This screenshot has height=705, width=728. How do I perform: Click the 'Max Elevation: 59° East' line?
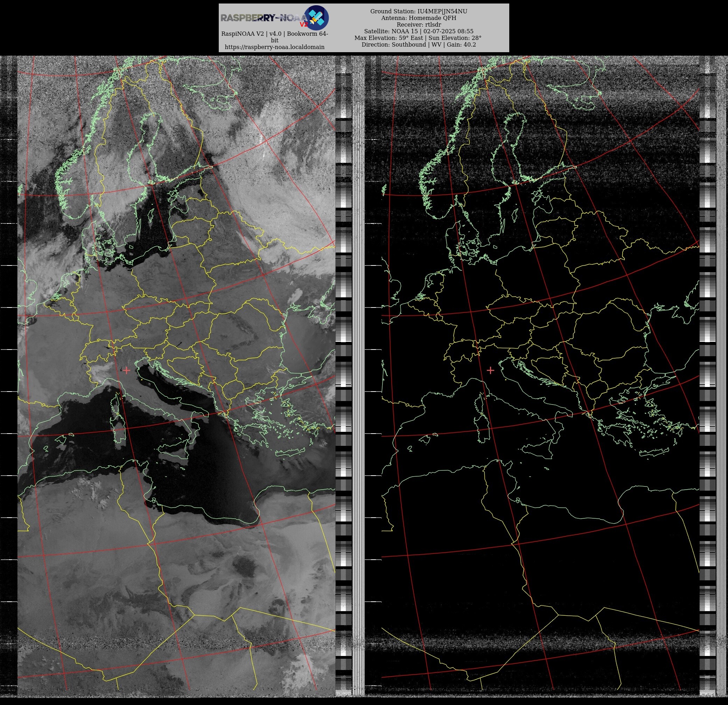(x=418, y=38)
